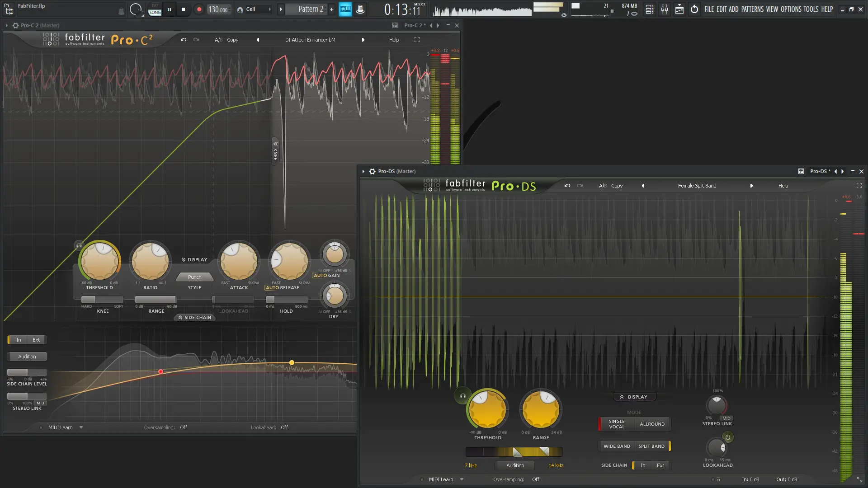Set Pro-C 2 side chain to Ext

coord(36,340)
